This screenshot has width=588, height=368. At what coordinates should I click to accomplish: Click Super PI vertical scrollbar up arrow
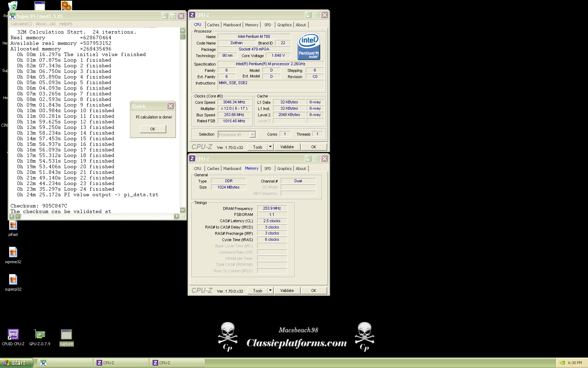(x=182, y=30)
